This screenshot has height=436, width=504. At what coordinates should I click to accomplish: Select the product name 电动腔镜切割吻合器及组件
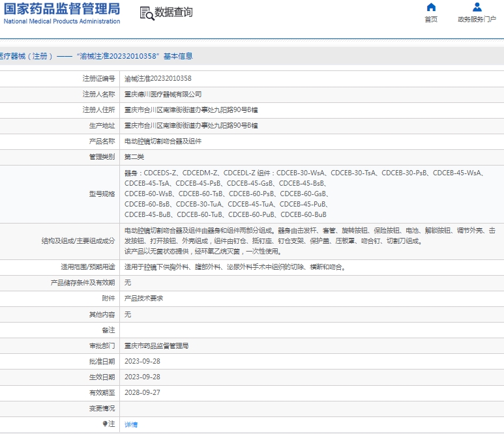pyautogui.click(x=163, y=141)
